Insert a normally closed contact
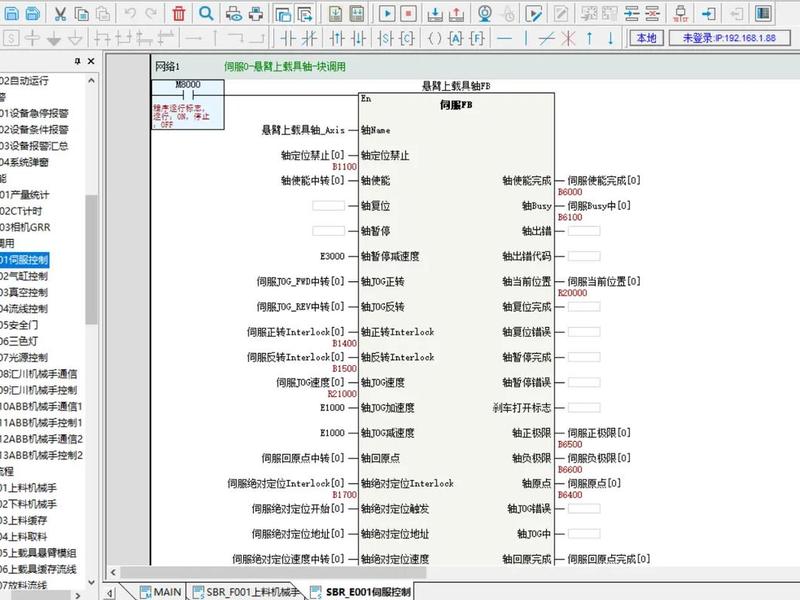Screen dimensions: 800x600 [x=310, y=38]
